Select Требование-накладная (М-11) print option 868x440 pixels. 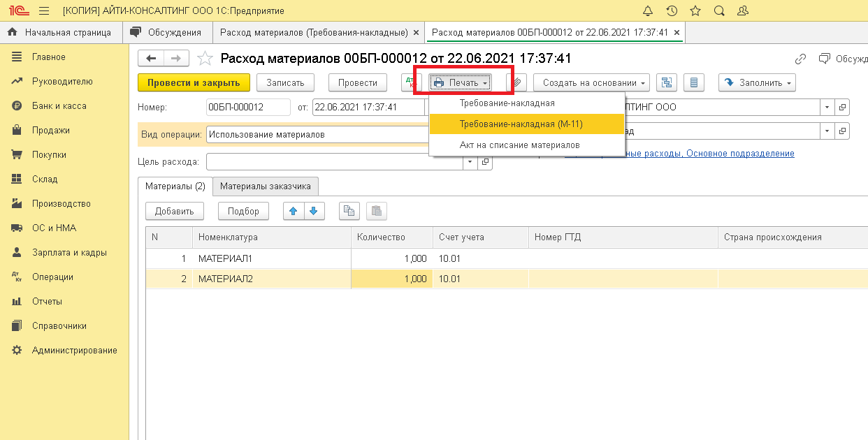click(x=521, y=124)
